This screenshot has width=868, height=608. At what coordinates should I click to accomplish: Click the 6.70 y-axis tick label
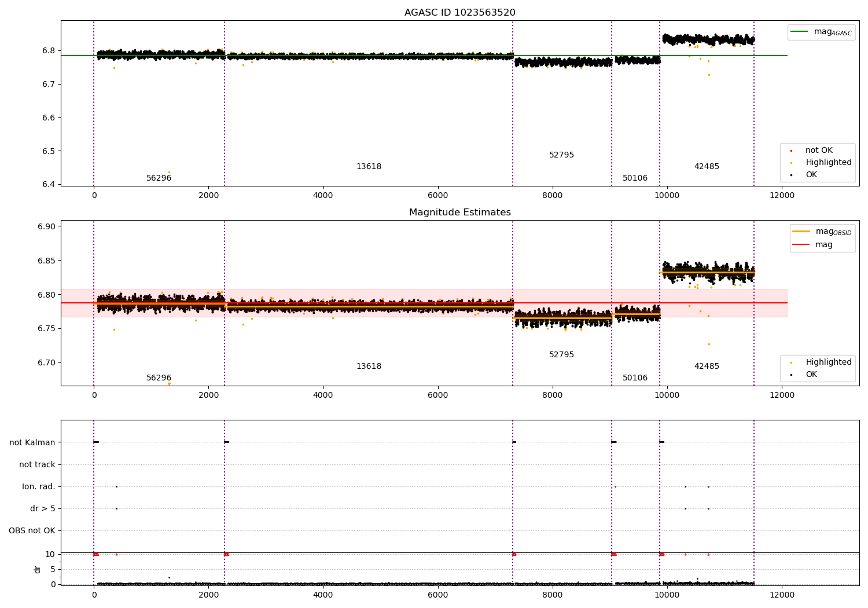(x=46, y=363)
